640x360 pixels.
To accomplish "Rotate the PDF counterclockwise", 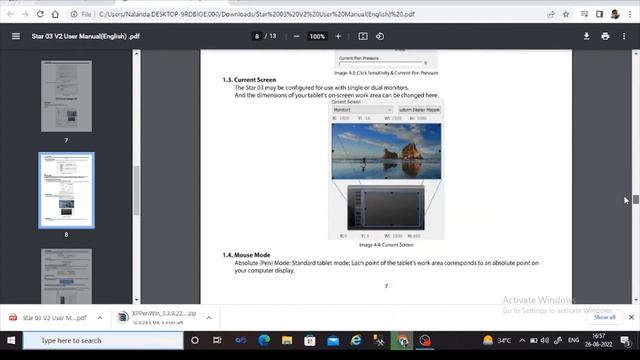I will point(380,36).
